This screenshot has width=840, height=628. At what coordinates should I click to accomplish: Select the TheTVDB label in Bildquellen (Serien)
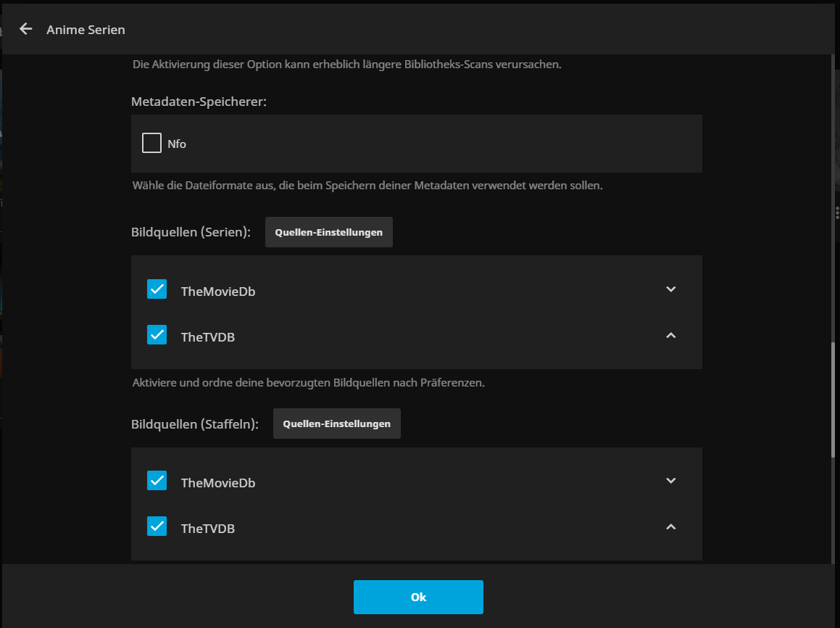(207, 337)
